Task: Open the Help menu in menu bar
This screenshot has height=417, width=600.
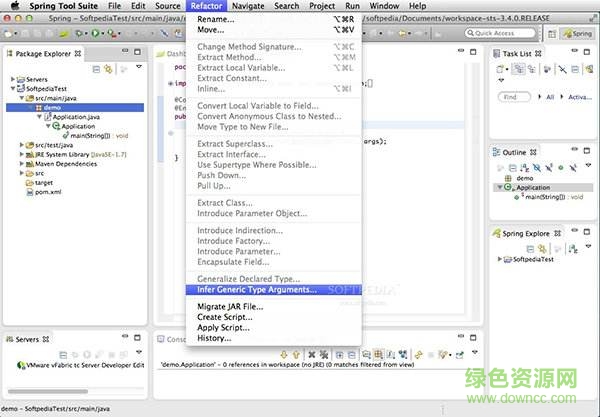Action: coord(417,6)
